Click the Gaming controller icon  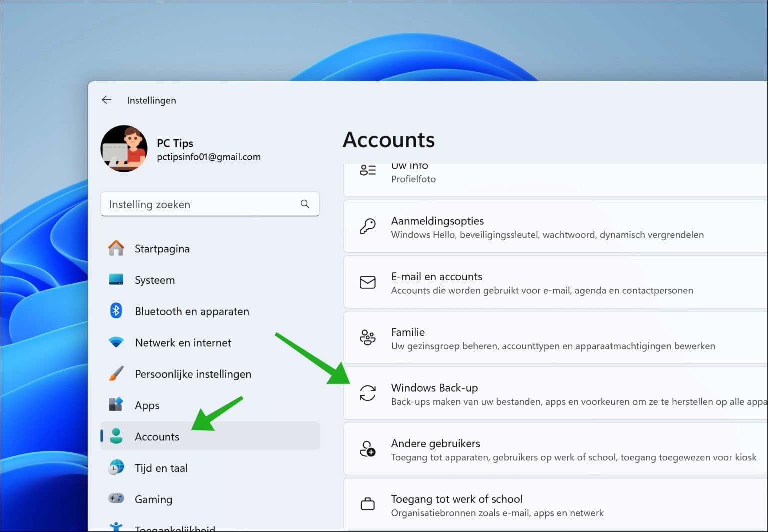click(x=116, y=499)
